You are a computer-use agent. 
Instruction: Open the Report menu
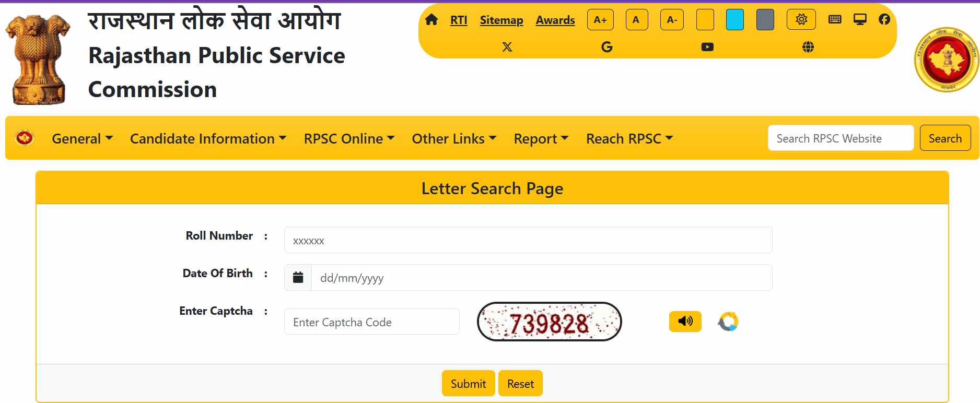(541, 138)
